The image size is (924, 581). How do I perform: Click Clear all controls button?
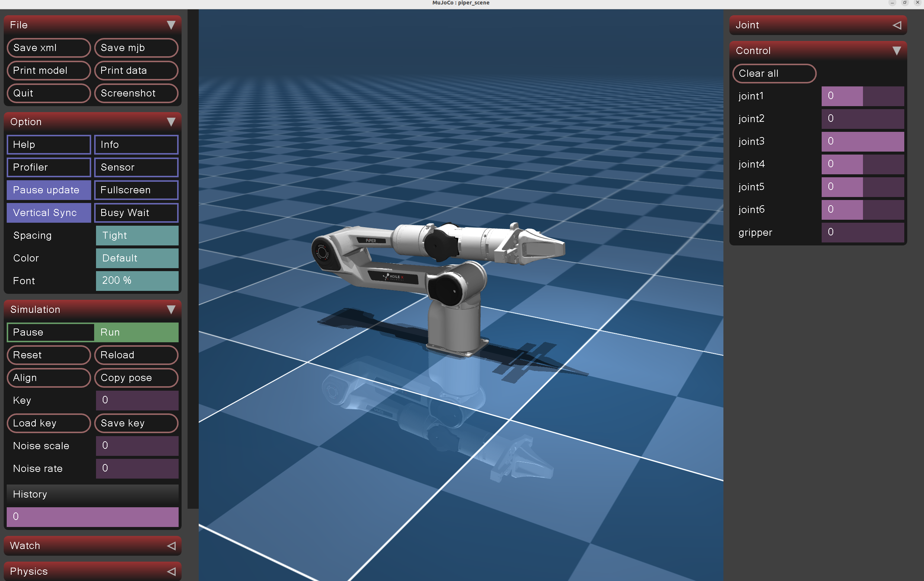click(774, 73)
